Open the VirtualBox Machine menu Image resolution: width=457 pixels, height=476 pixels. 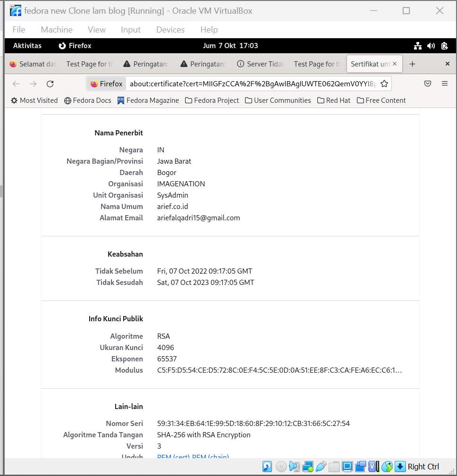57,30
